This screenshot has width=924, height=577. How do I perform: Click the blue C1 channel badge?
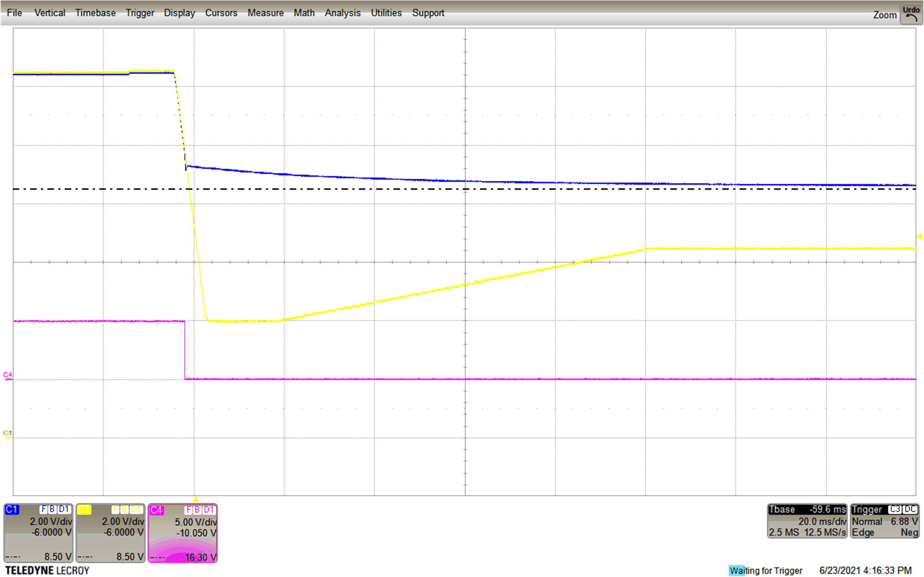12,509
